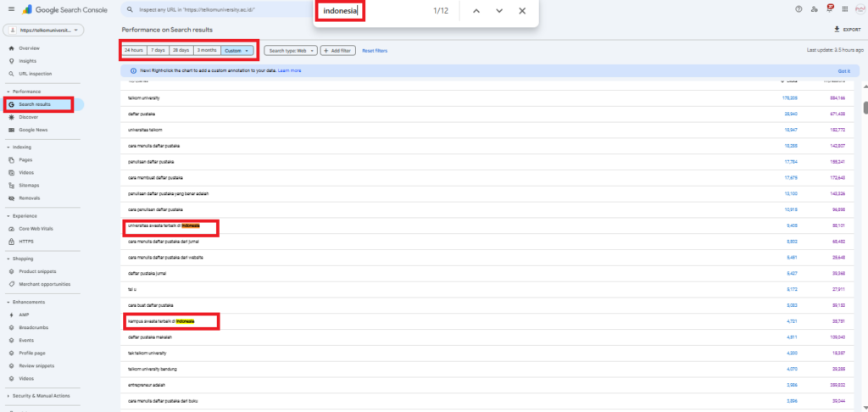The width and height of the screenshot is (868, 412).
Task: Select the 7 days date range
Action: (x=158, y=50)
